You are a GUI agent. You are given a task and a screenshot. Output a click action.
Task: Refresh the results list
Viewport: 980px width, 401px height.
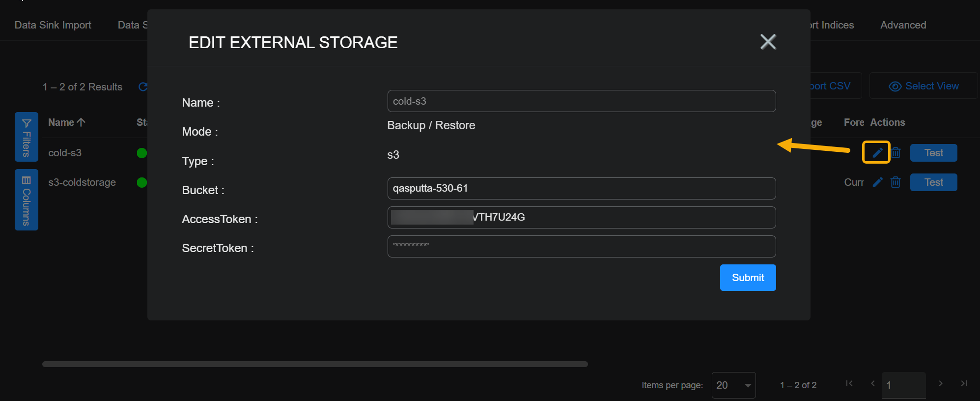point(143,87)
